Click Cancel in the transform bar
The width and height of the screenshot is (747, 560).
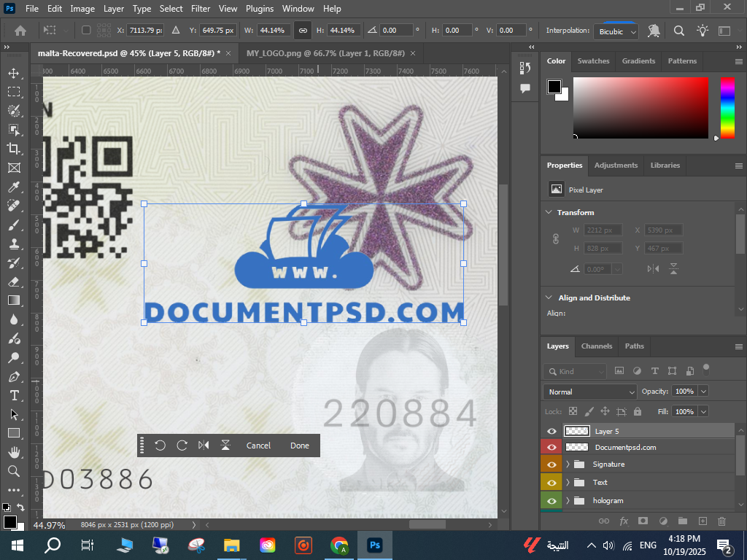coord(258,446)
